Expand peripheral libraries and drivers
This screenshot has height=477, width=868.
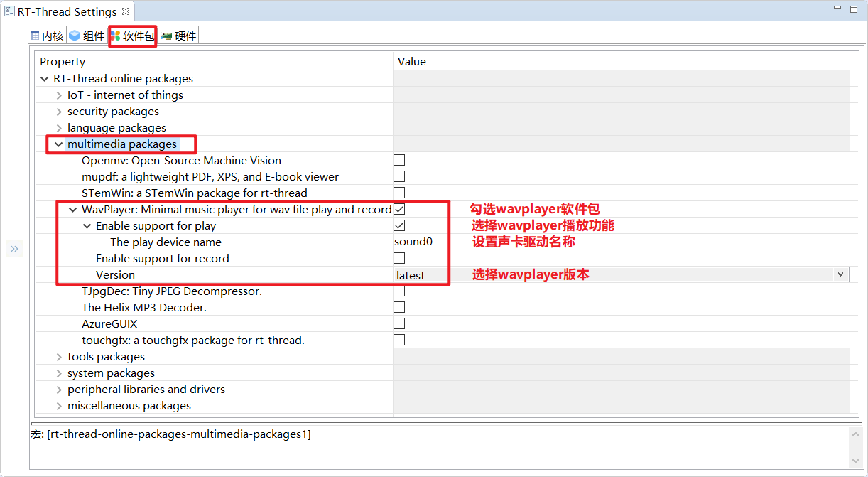pos(59,390)
